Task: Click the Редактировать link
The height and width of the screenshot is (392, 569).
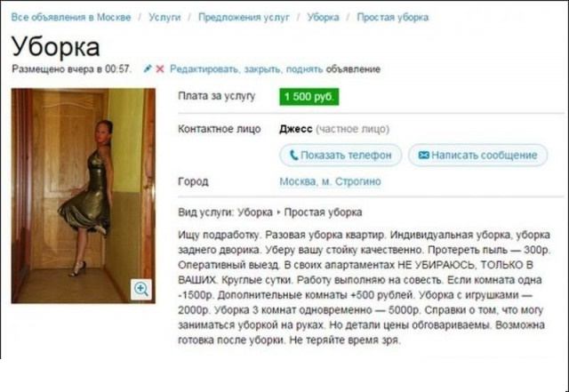Action: point(204,69)
